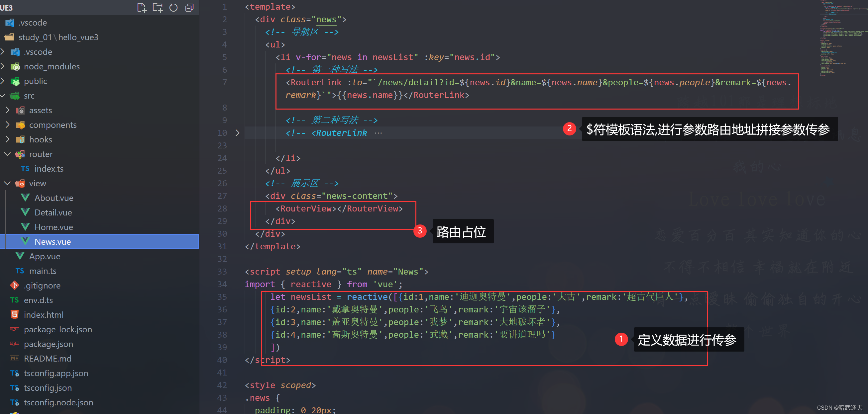Click the hooks folder icon
This screenshot has width=868, height=414.
click(20, 139)
